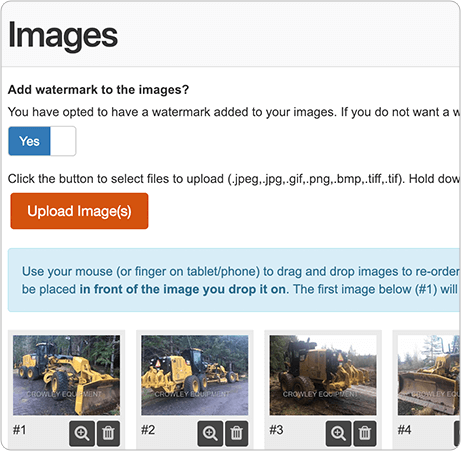461x451 pixels.
Task: Select the first grader thumbnail #1
Action: [66, 375]
